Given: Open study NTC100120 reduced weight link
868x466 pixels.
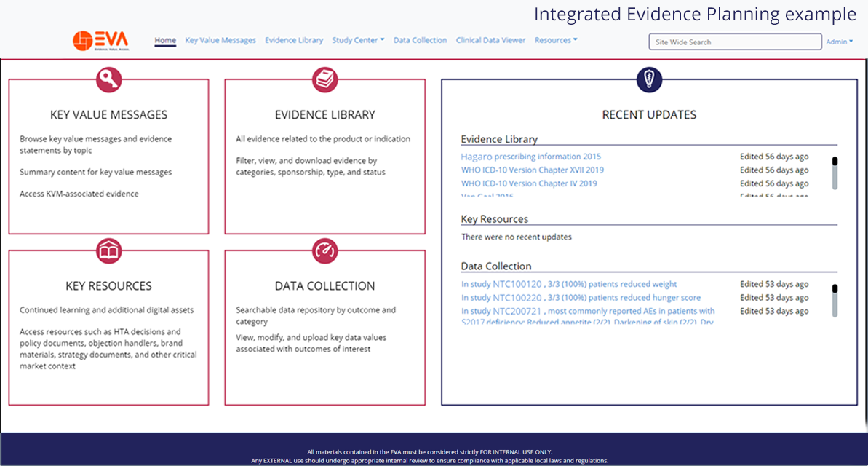Looking at the screenshot, I should click(x=569, y=284).
